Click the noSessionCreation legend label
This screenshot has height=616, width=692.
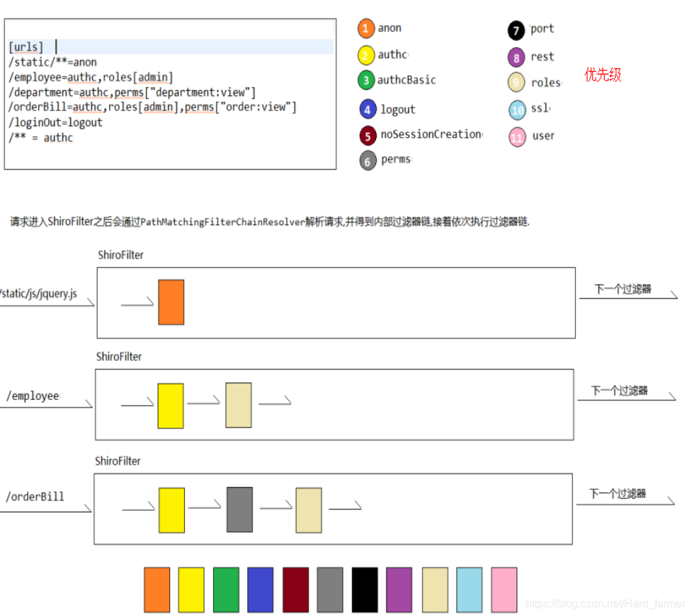[x=431, y=134]
